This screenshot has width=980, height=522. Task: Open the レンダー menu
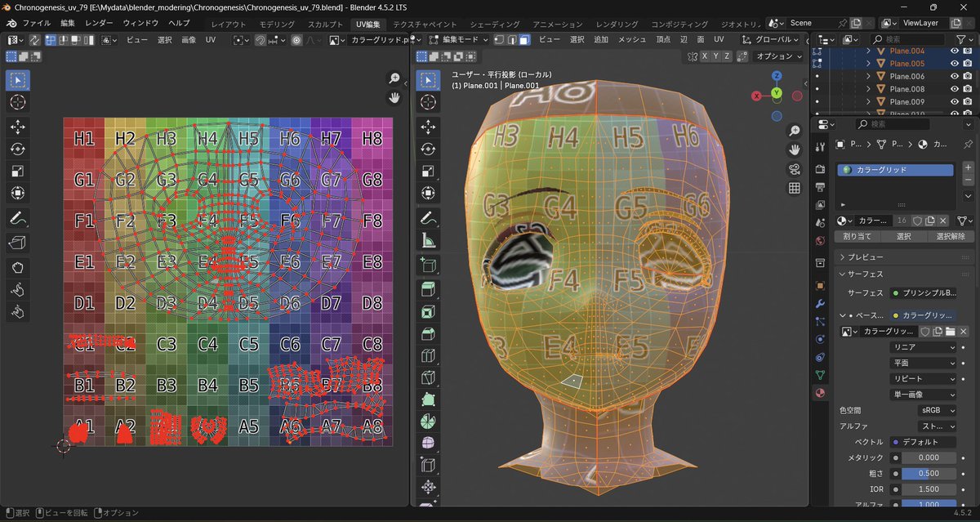pyautogui.click(x=99, y=23)
